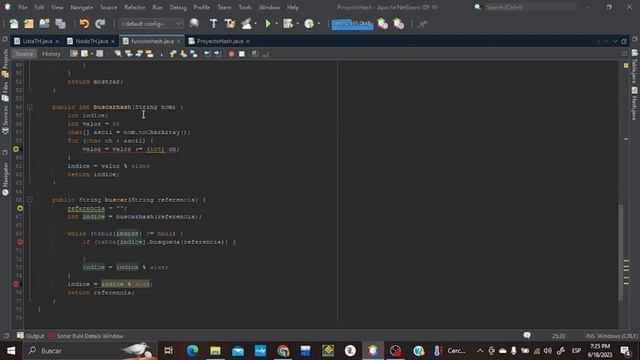Run the project with green play icon
Image resolution: width=640 pixels, height=360 pixels.
click(x=268, y=24)
